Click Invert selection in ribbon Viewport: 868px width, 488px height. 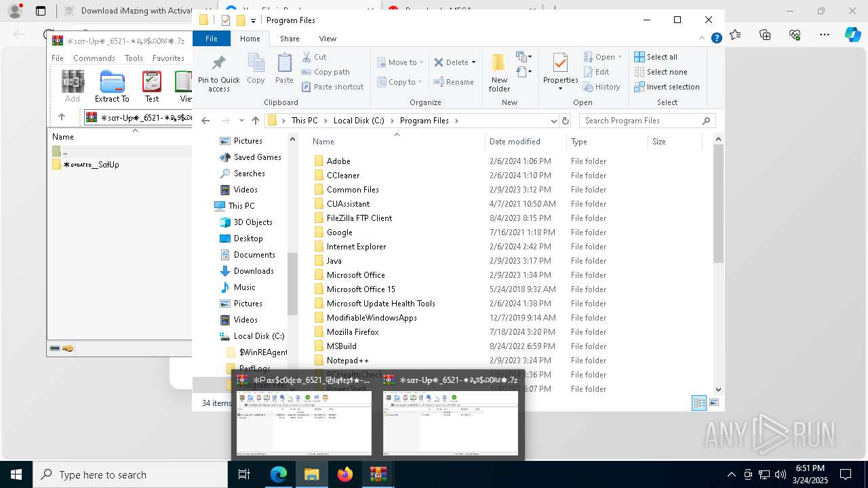coord(667,87)
